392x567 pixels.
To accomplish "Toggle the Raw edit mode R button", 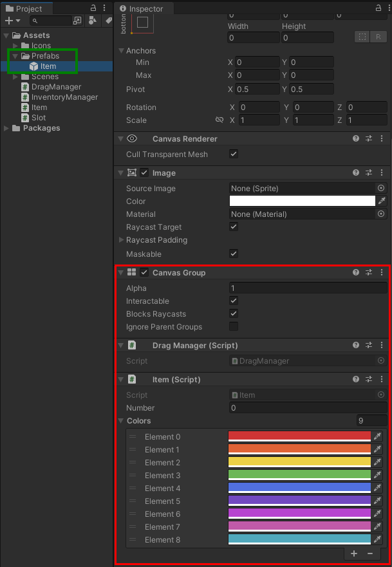I will click(378, 37).
